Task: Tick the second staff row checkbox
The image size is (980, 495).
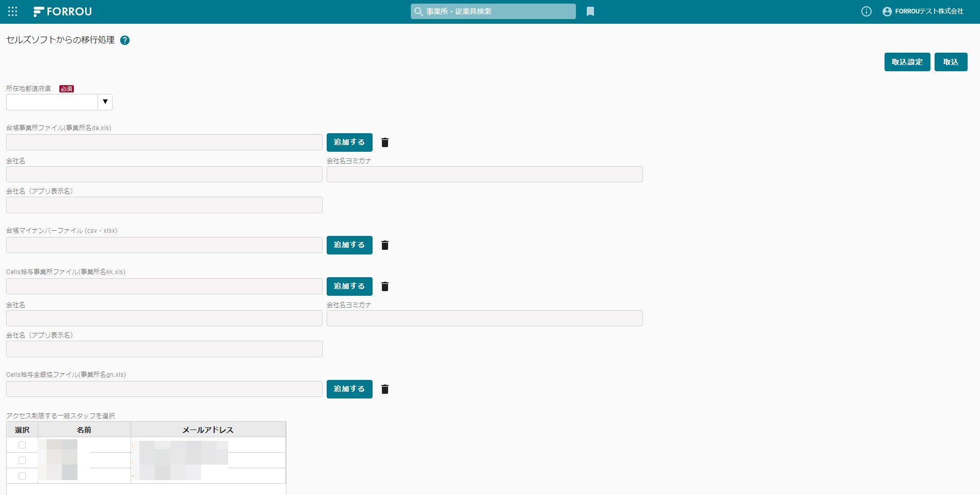Action: click(22, 460)
